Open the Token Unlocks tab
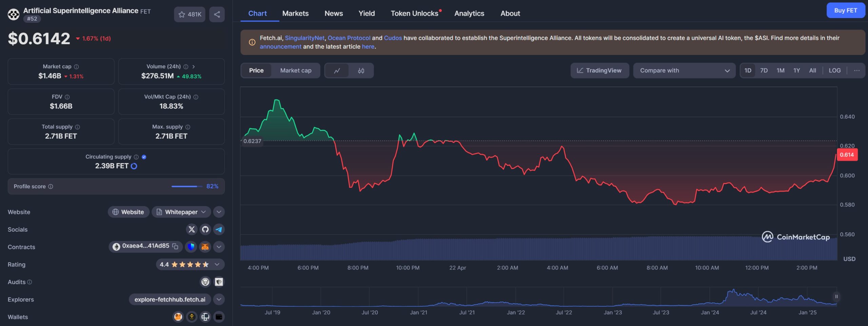The height and width of the screenshot is (326, 868). coord(415,14)
